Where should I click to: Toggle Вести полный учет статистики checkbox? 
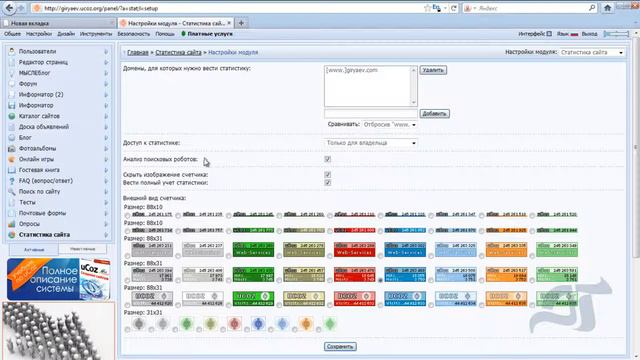(x=327, y=183)
